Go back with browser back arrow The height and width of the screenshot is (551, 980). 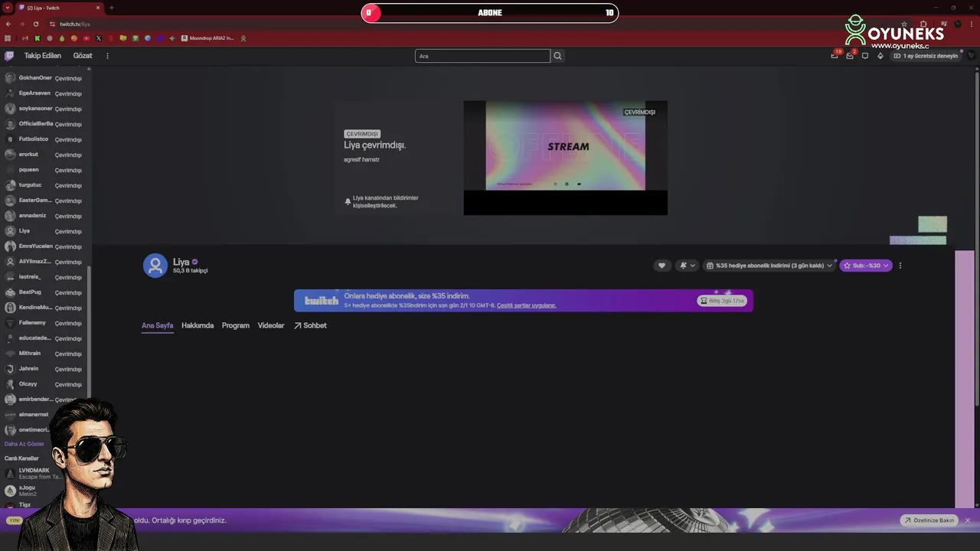click(x=8, y=24)
